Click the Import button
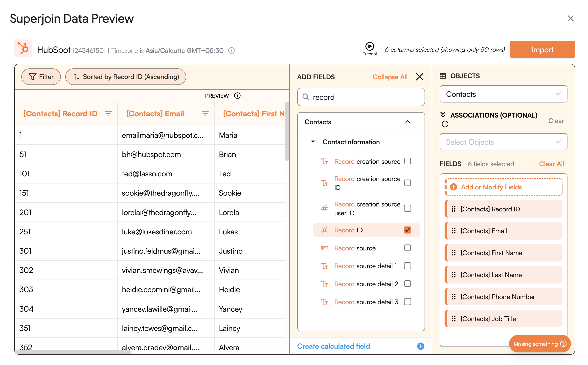 pyautogui.click(x=542, y=50)
